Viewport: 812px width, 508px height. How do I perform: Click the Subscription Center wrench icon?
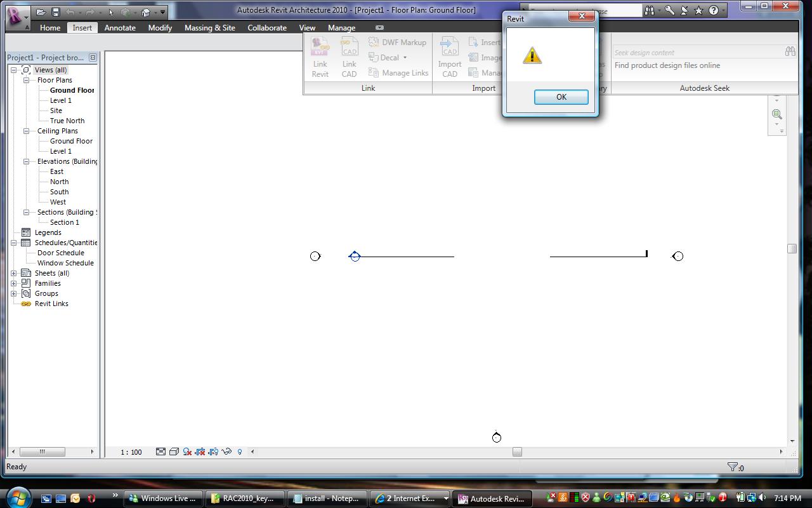point(670,11)
